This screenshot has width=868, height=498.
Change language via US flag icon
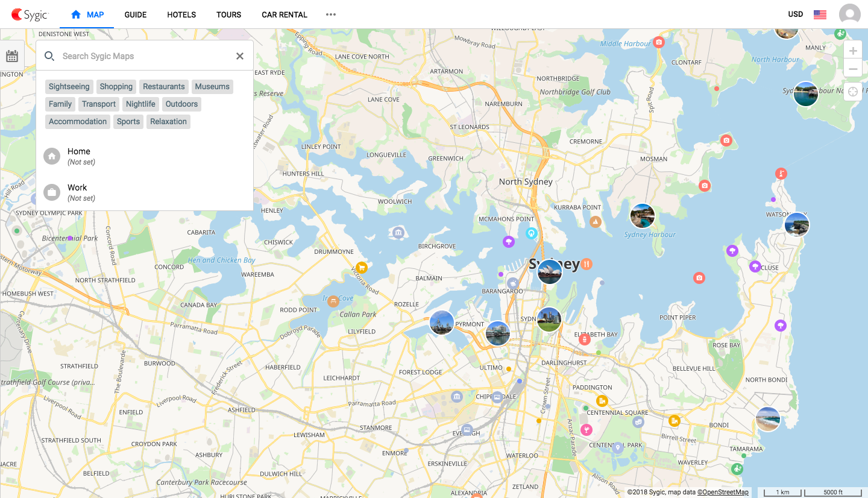pos(820,14)
